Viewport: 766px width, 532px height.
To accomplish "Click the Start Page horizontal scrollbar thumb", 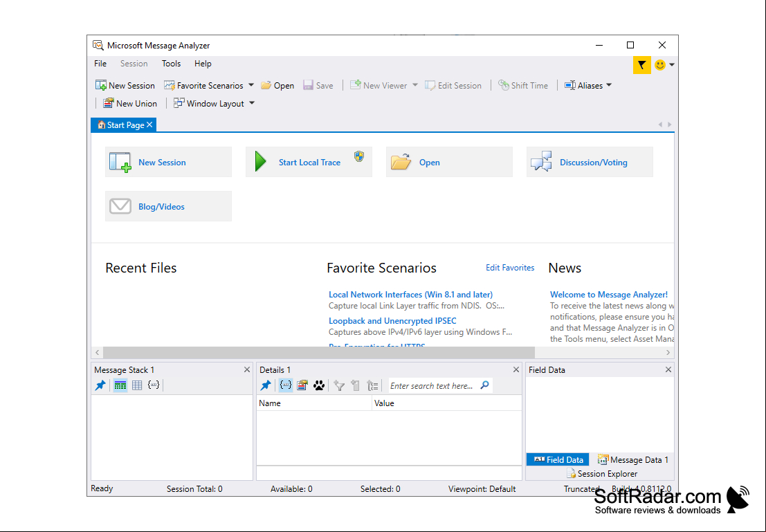I will pyautogui.click(x=319, y=352).
